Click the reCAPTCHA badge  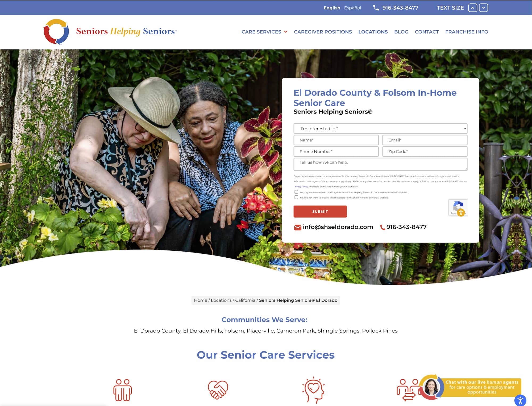click(458, 207)
